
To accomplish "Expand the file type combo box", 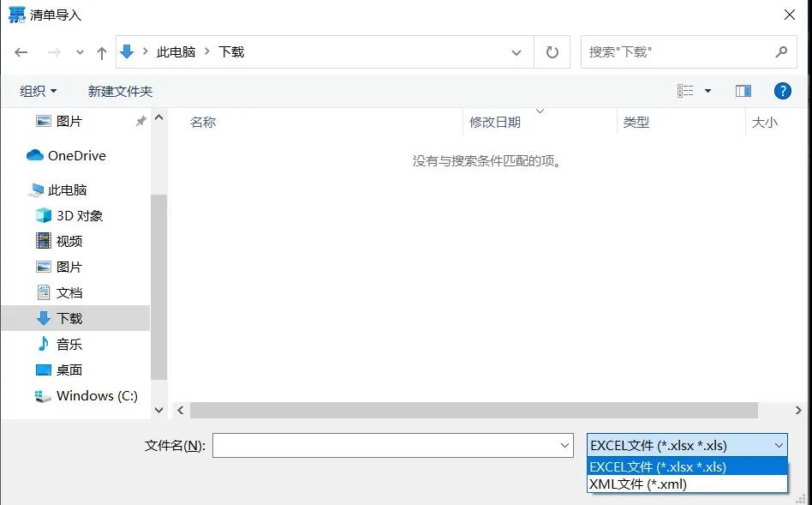I will [778, 445].
